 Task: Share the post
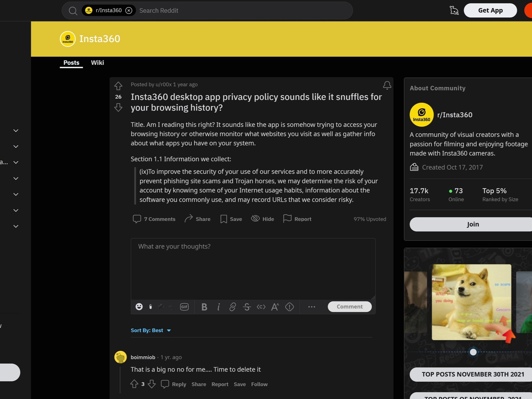[197, 219]
